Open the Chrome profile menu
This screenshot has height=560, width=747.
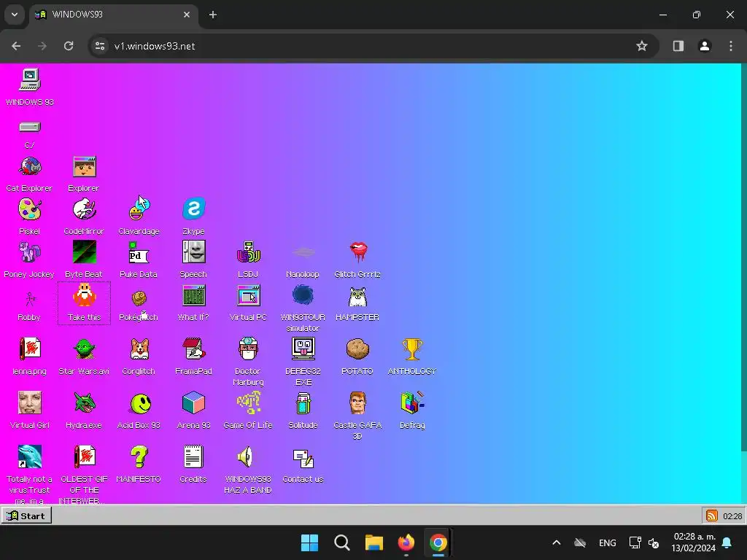tap(705, 46)
